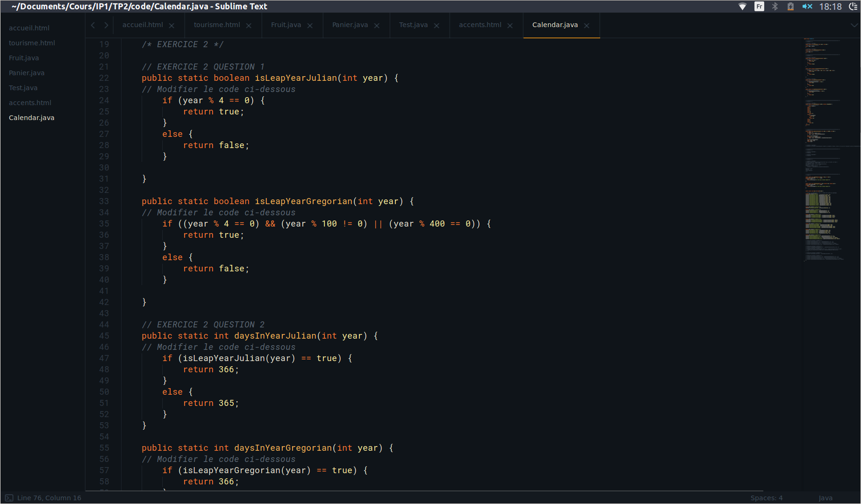Click the daysInYearJulian method declaration name
Image resolution: width=861 pixels, height=504 pixels.
(x=275, y=336)
